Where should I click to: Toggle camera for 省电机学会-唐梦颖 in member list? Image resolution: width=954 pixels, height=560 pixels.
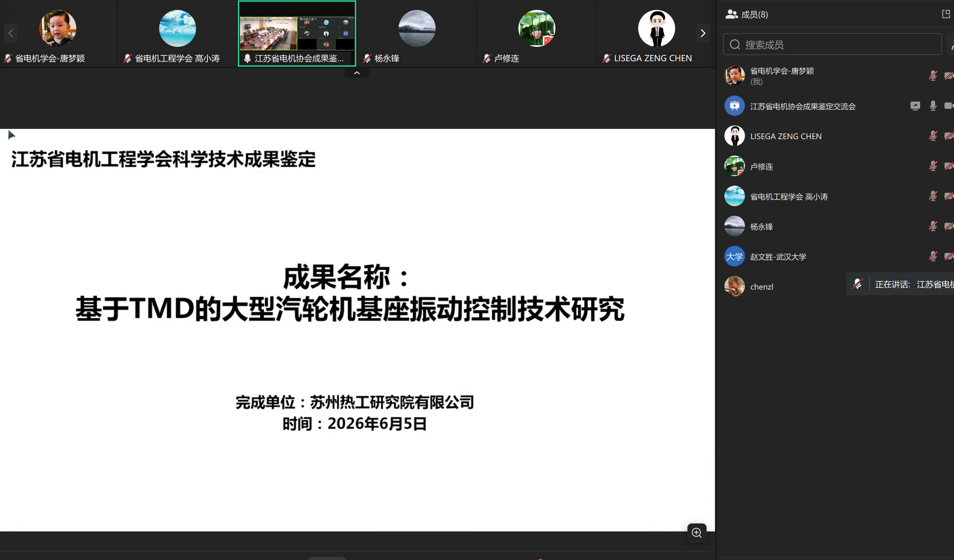949,76
